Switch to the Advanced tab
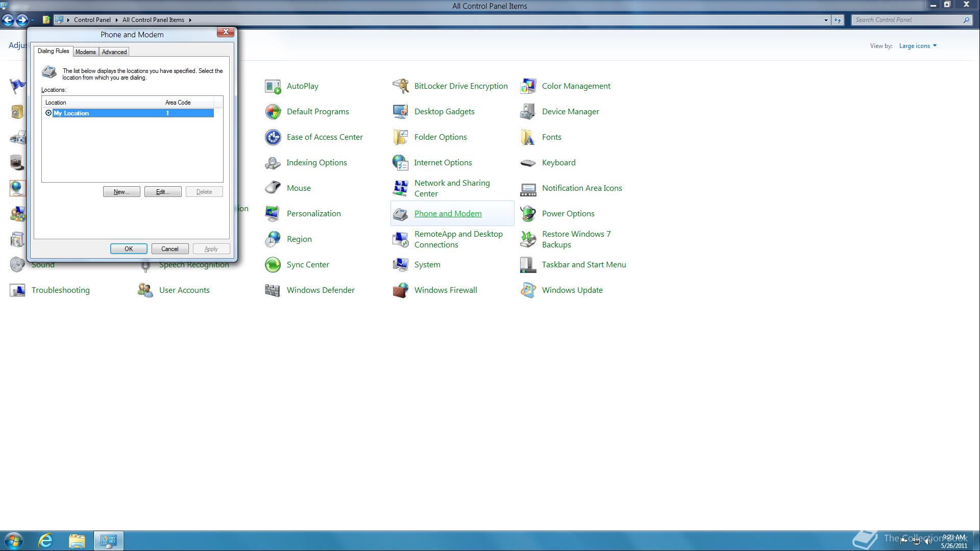980x551 pixels. (114, 52)
